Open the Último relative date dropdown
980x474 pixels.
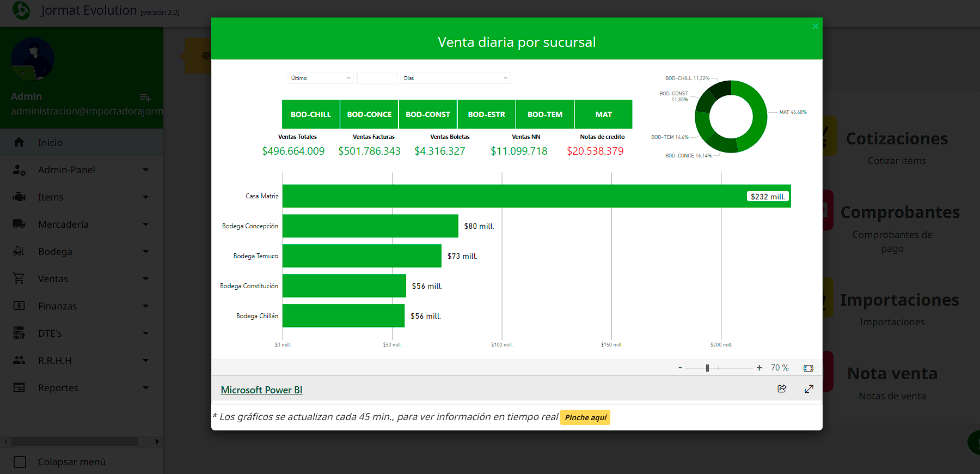pos(321,78)
